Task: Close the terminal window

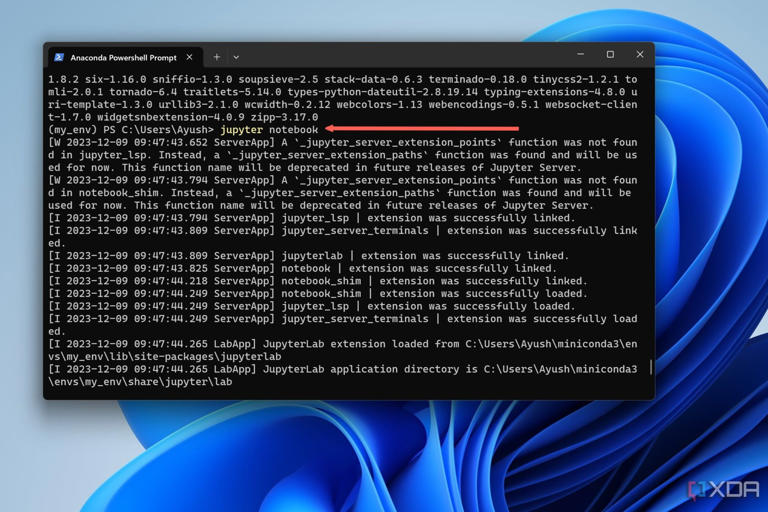Action: 640,54
